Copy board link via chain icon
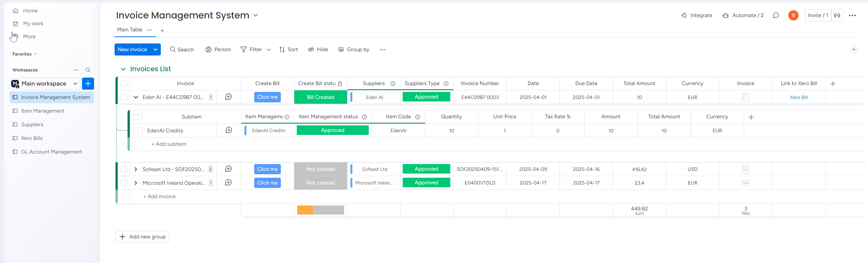This screenshot has width=868, height=263. (837, 15)
